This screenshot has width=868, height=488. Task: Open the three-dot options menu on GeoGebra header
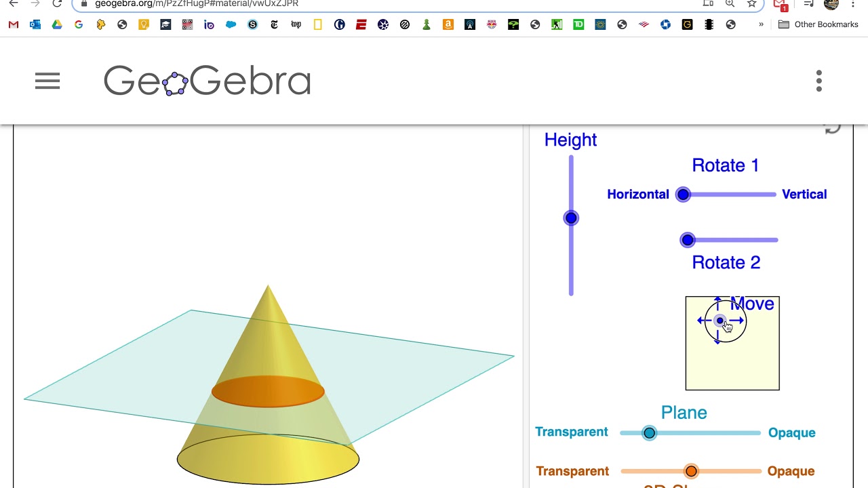coord(819,81)
